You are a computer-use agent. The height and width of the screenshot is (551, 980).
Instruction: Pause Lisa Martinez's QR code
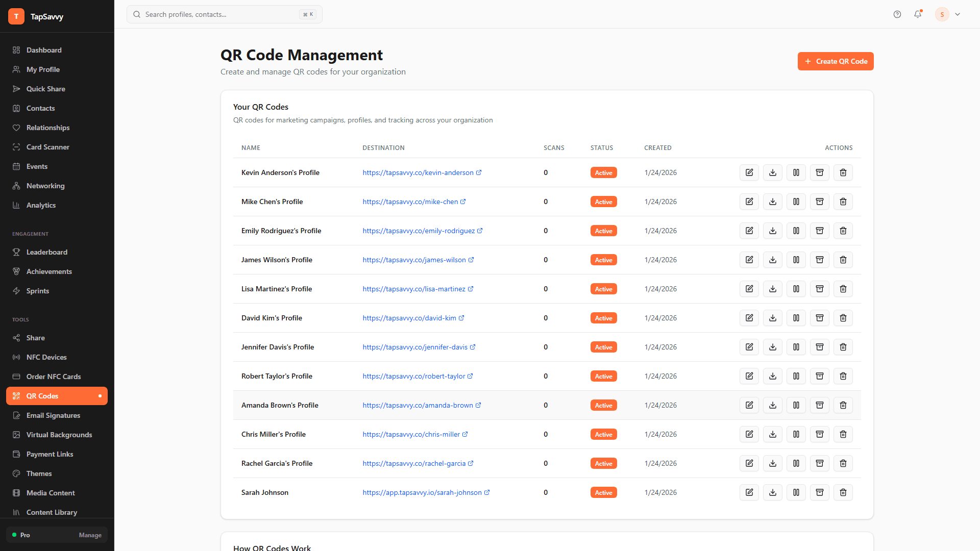pos(796,289)
